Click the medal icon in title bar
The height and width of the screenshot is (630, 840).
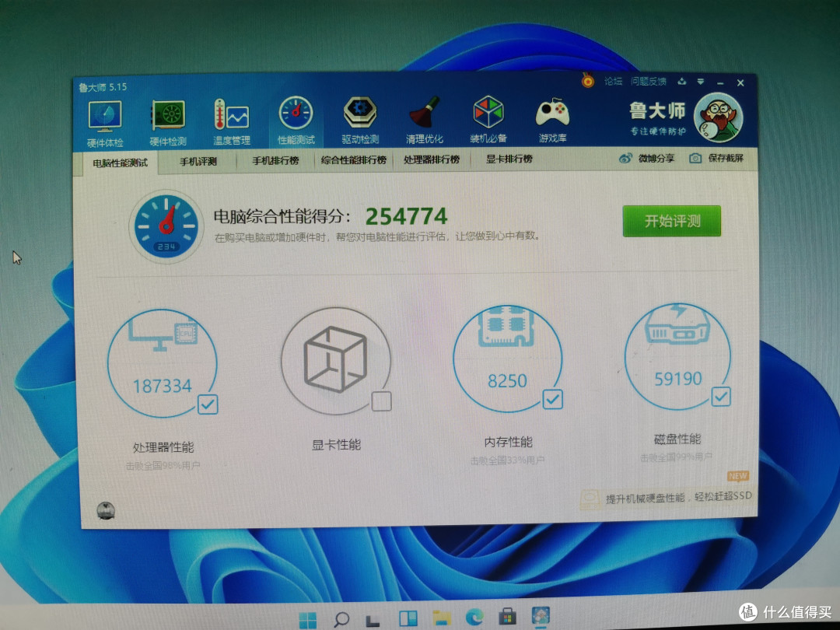tap(588, 82)
